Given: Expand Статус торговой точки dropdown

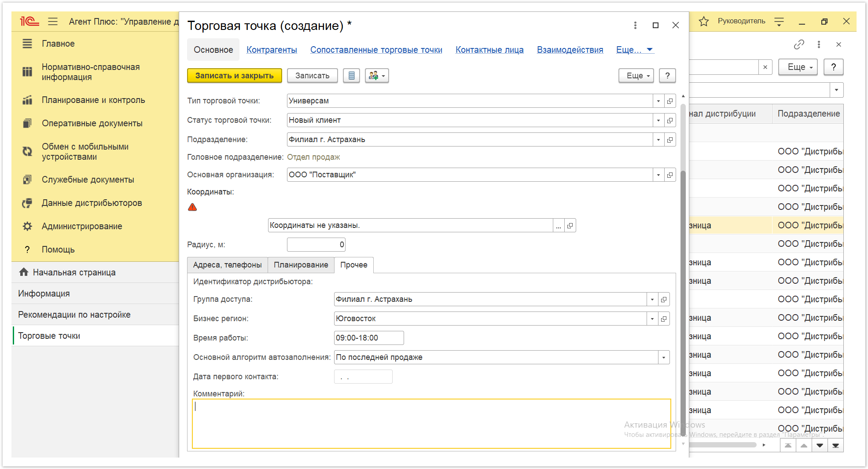Looking at the screenshot, I should coord(658,120).
